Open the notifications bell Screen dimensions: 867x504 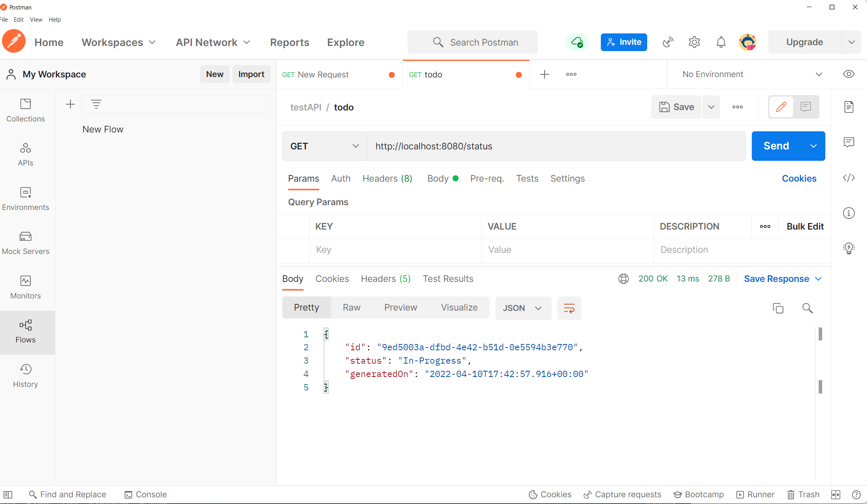coord(721,42)
